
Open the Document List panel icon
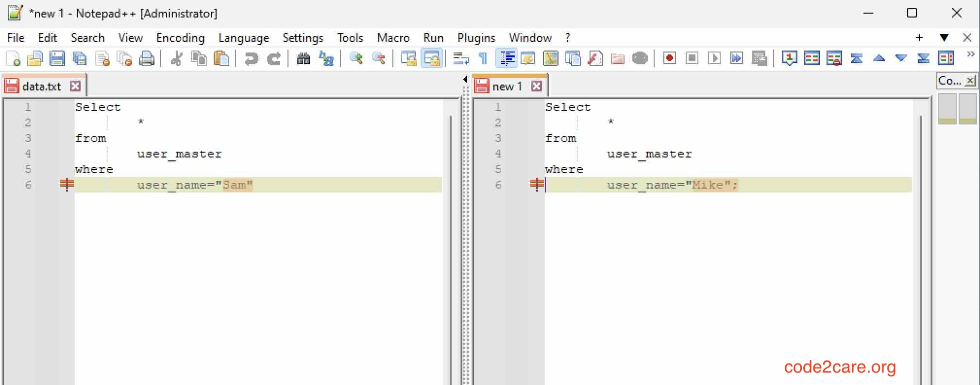coord(573,59)
